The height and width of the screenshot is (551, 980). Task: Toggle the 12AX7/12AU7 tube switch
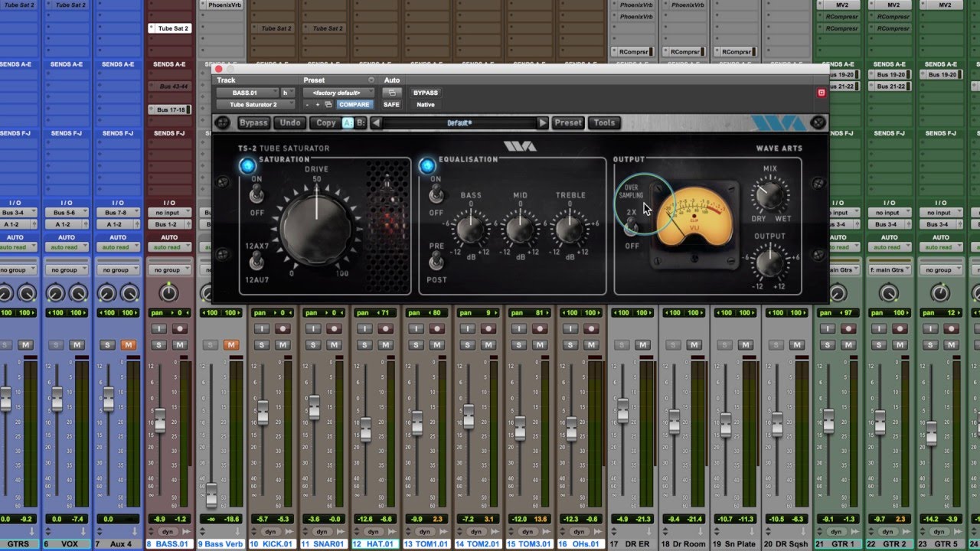(256, 262)
